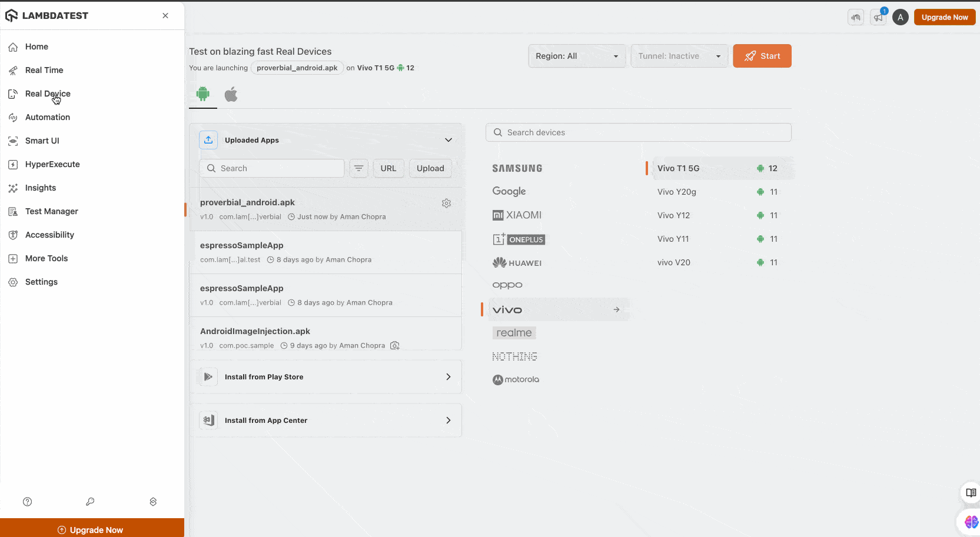Viewport: 980px width, 537px height.
Task: Open the announcements megaphone icon
Action: [878, 18]
